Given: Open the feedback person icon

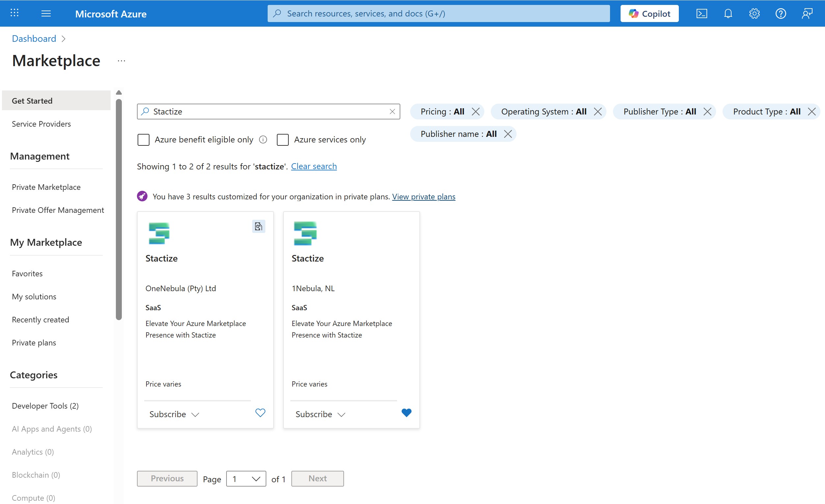Looking at the screenshot, I should [807, 13].
